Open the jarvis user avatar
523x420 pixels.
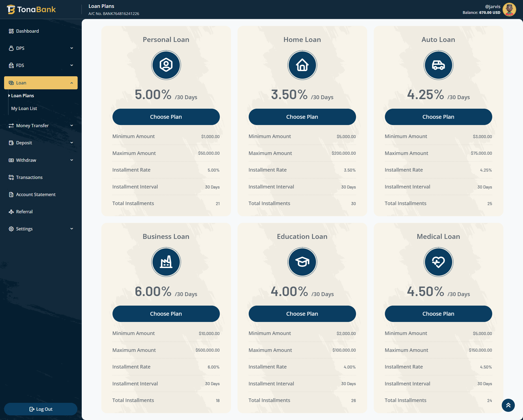(x=509, y=10)
